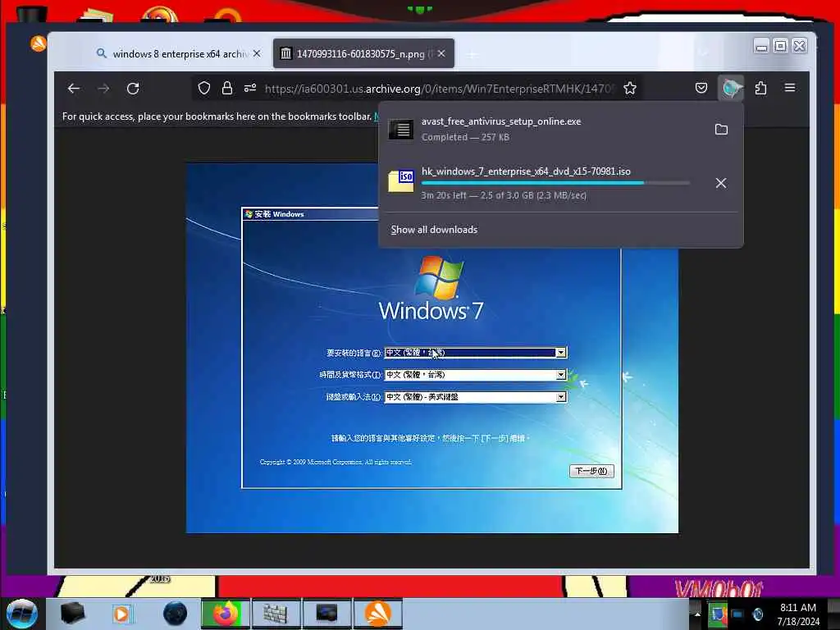Toggle the downloads toolbar button
840x630 pixels.
point(731,88)
